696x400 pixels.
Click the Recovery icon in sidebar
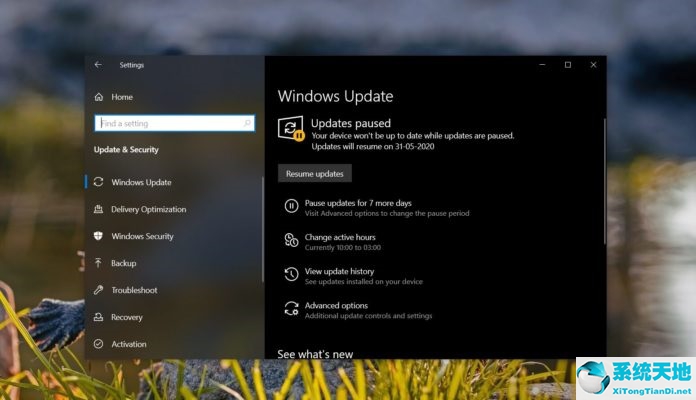point(99,317)
